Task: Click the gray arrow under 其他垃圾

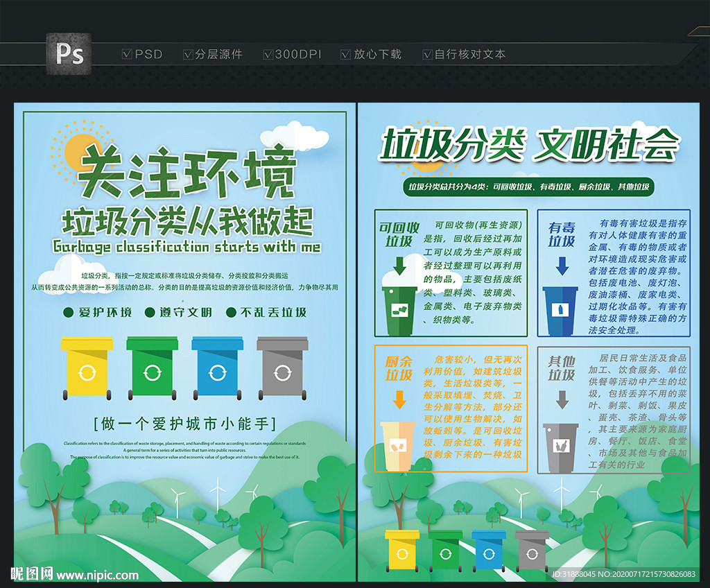Action: [562, 399]
